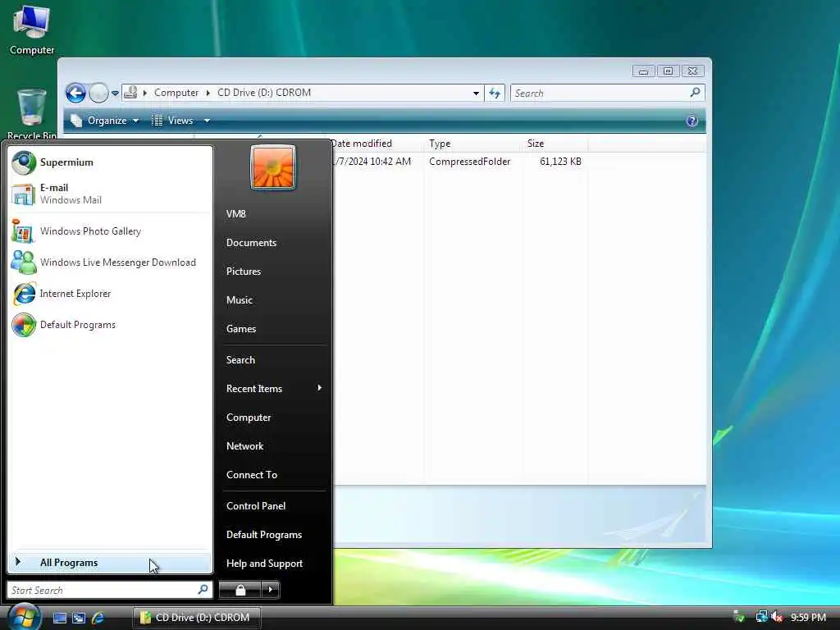840x630 pixels.
Task: Click the Start orb button
Action: coord(24,616)
